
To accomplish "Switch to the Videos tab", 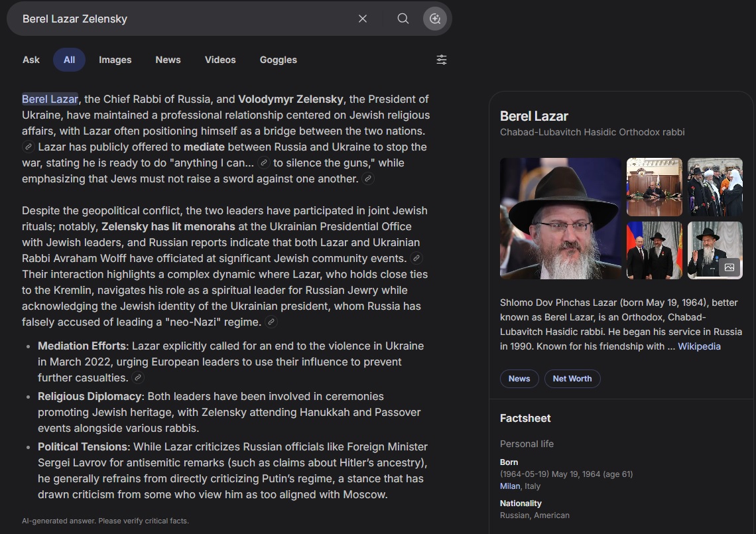I will tap(220, 60).
